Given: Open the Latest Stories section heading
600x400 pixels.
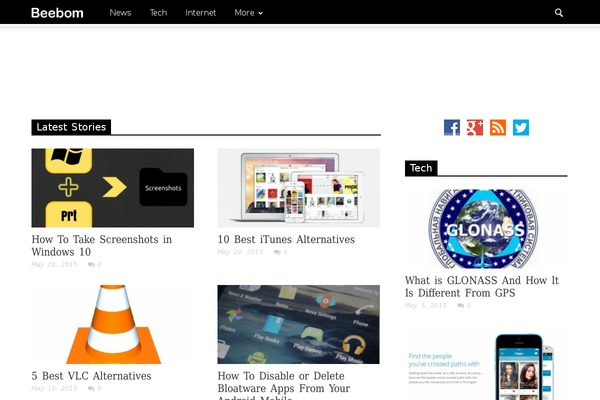Looking at the screenshot, I should [x=71, y=127].
